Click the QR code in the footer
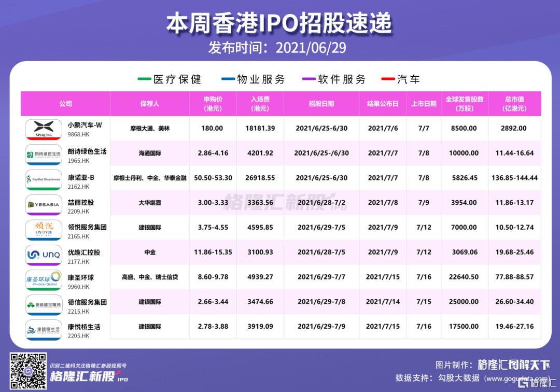The height and width of the screenshot is (392, 560). click(28, 370)
